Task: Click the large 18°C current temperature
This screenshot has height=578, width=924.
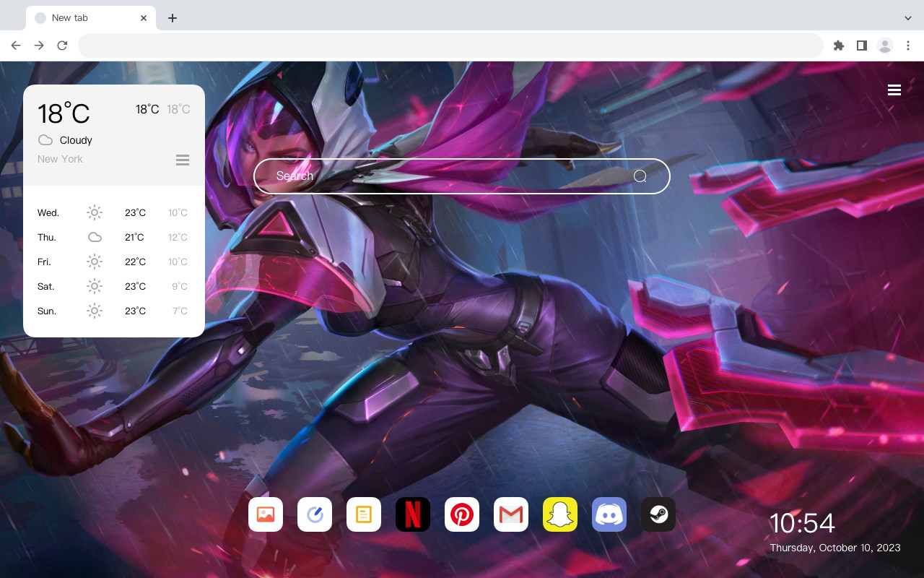Action: tap(64, 113)
